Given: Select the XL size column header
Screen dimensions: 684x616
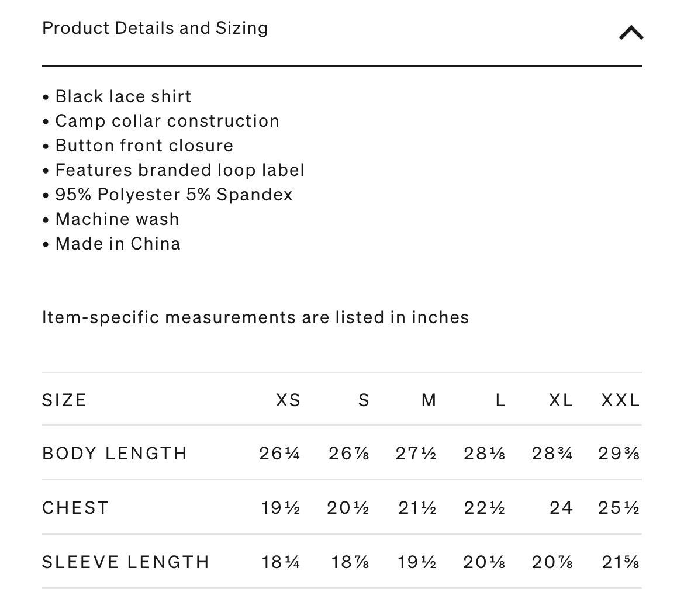Looking at the screenshot, I should click(561, 400).
